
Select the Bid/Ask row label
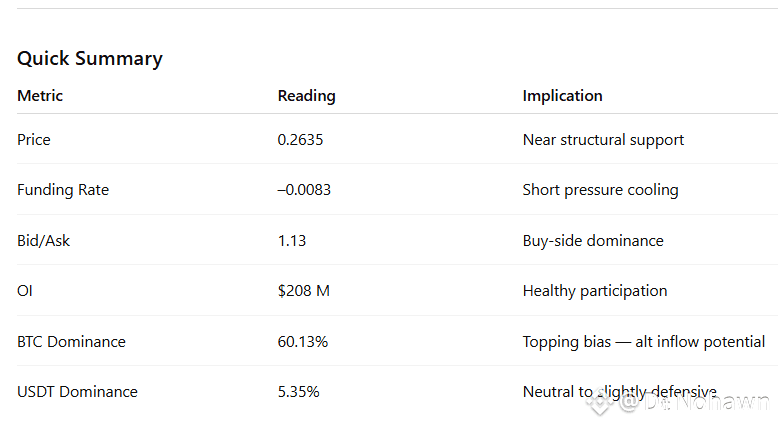(x=43, y=241)
